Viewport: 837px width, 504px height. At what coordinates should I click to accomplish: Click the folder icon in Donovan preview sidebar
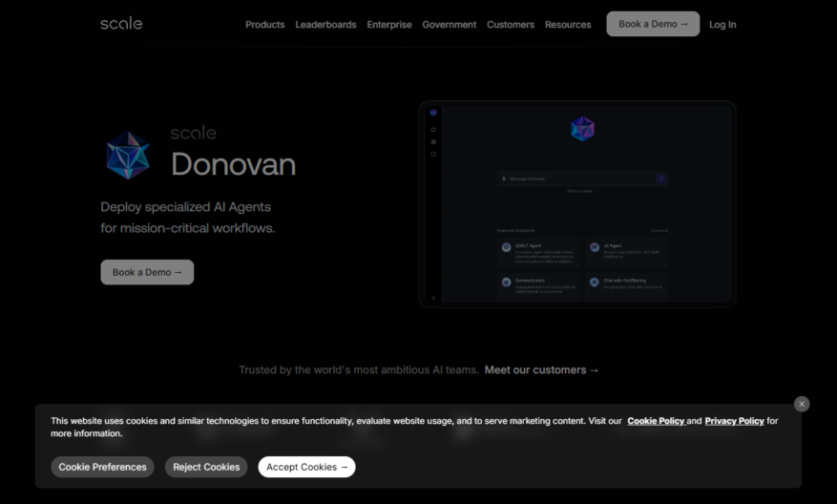tap(433, 155)
